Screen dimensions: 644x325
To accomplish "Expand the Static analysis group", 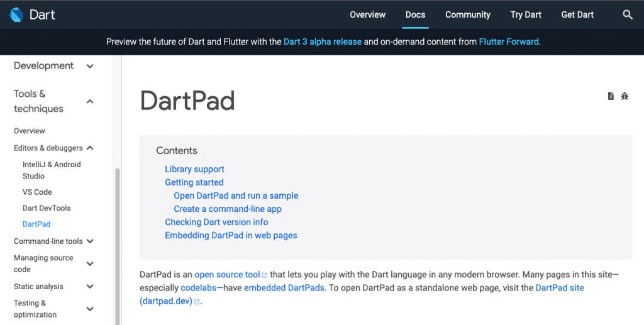I will [x=90, y=287].
